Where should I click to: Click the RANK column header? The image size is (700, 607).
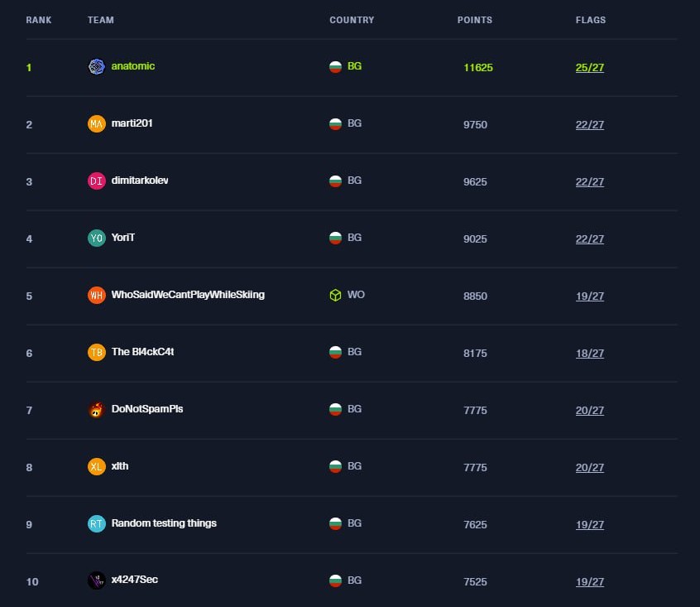(39, 20)
